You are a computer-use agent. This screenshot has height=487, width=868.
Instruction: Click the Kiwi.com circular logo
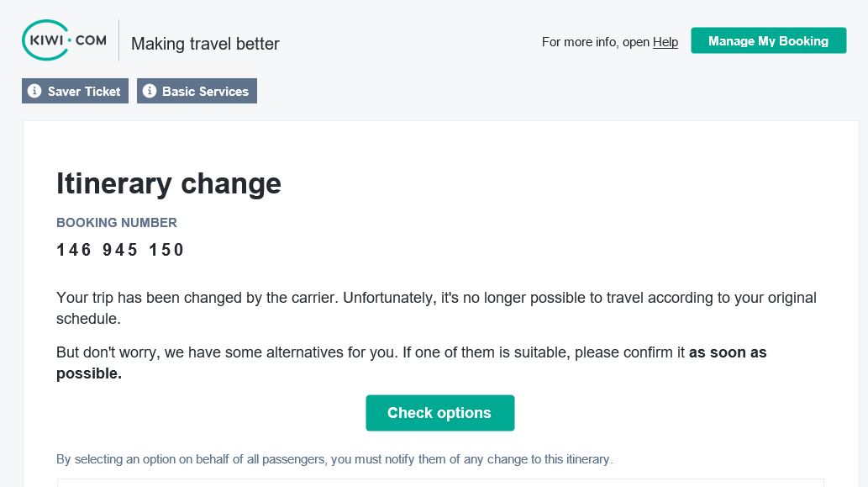45,40
